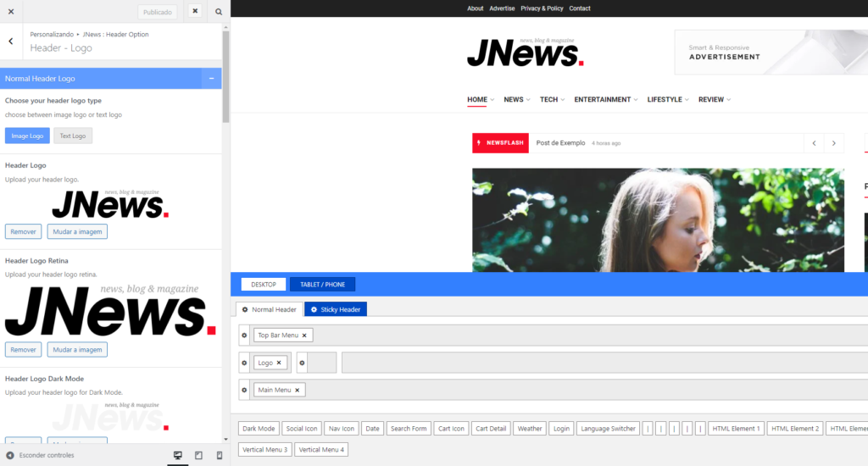868x466 pixels.
Task: Click the Weather element chip
Action: pos(530,429)
